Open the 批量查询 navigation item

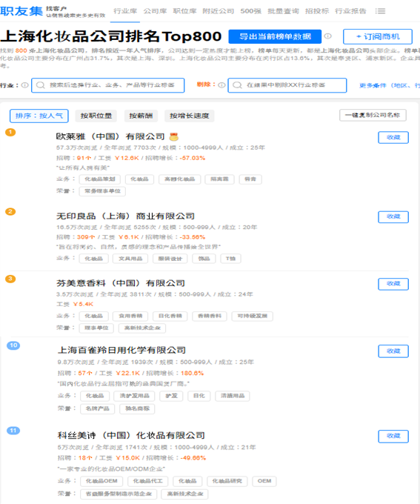[x=283, y=11]
